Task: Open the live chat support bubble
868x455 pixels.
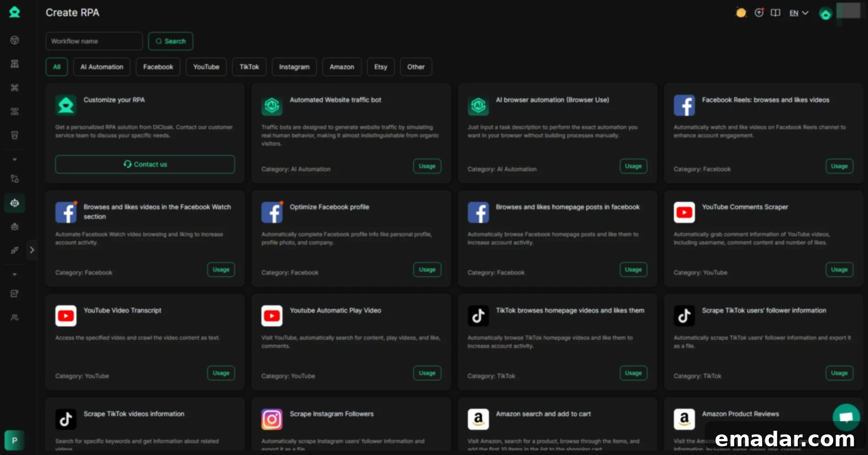Action: pyautogui.click(x=846, y=417)
